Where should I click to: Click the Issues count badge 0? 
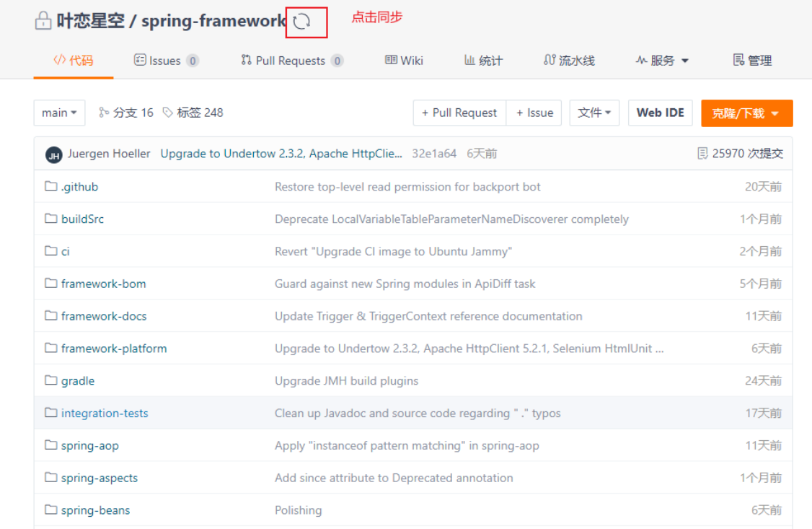click(193, 61)
